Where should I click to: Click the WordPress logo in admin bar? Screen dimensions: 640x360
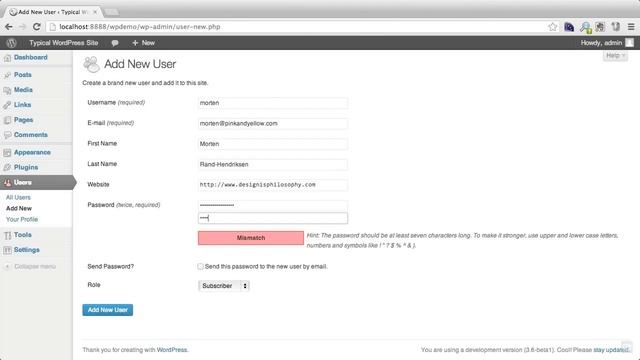coord(11,43)
